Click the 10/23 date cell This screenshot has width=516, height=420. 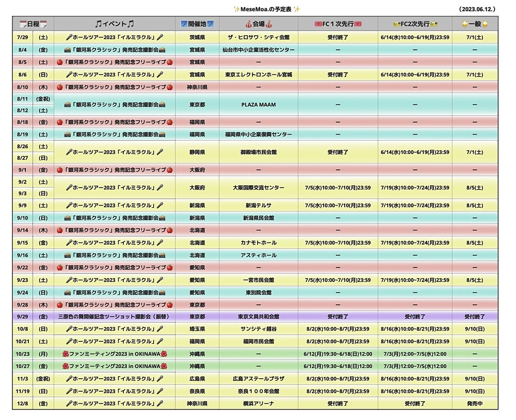22,354
